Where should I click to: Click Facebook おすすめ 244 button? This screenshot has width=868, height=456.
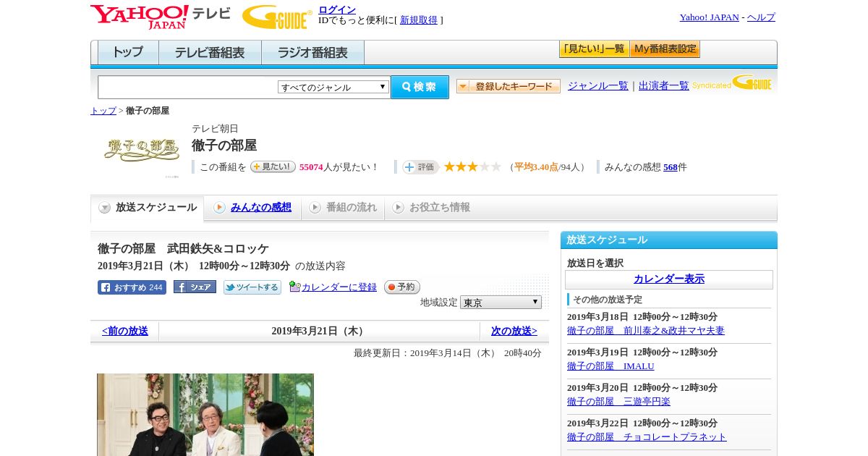coord(132,287)
